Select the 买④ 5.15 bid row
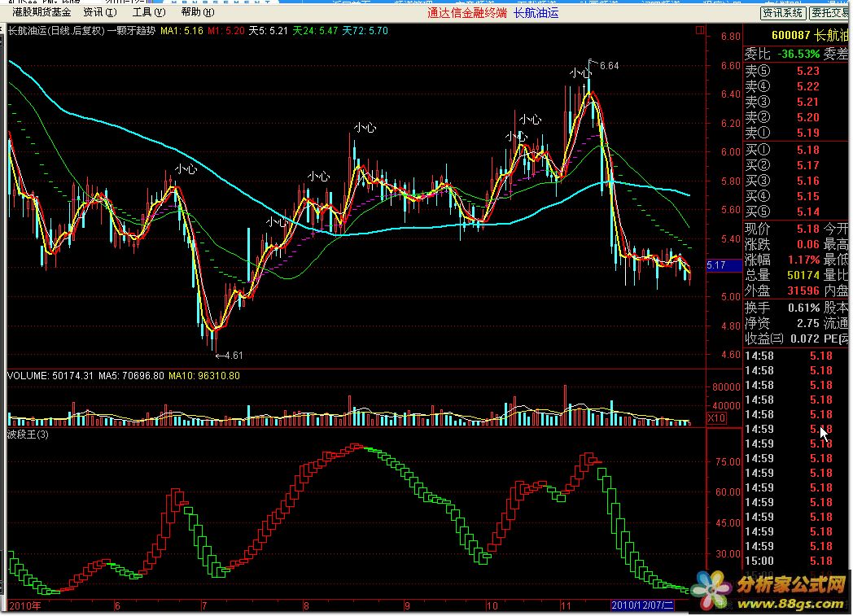The height and width of the screenshot is (616, 853). pos(798,196)
